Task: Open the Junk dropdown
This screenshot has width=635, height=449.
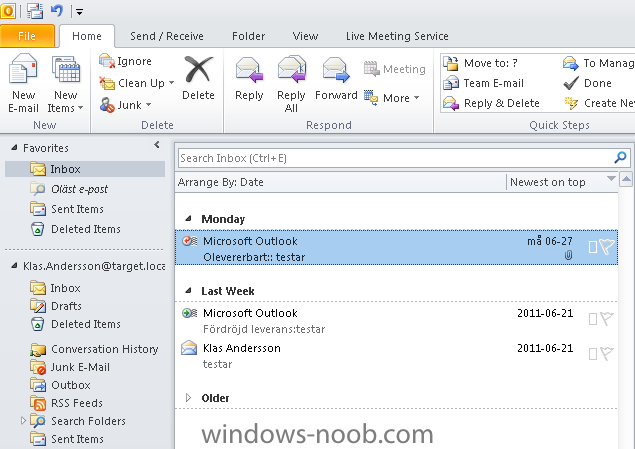Action: (126, 105)
